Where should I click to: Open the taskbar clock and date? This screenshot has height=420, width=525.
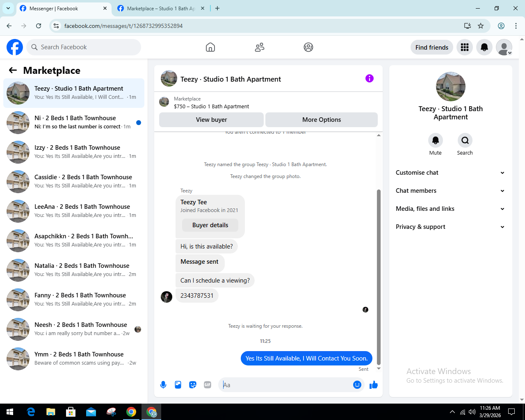click(x=490, y=412)
